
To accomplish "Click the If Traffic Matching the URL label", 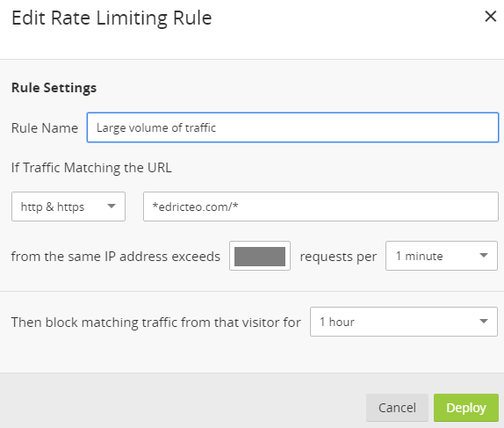I will tap(91, 168).
